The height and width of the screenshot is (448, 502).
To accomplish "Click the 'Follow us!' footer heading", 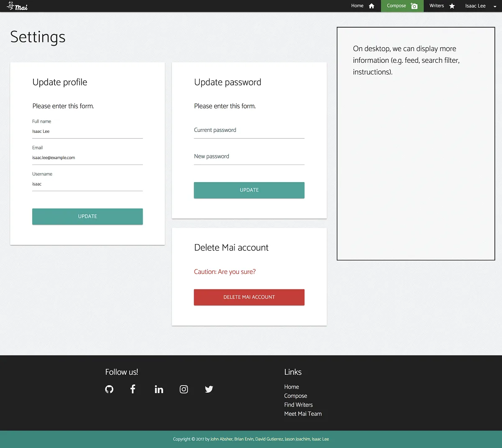I will [121, 372].
